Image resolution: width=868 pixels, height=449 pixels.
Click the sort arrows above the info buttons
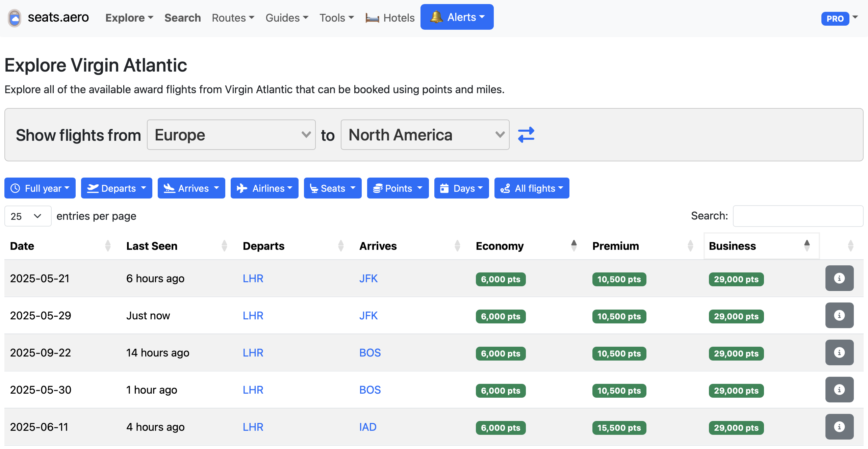point(850,246)
